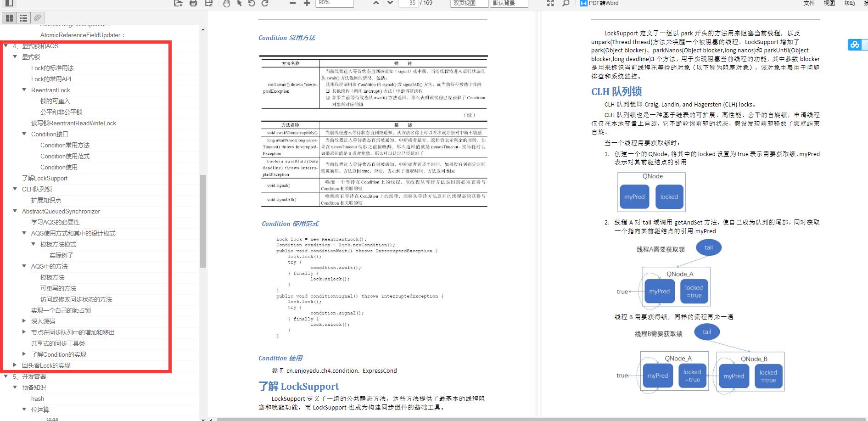868x421 pixels.
Task: Open hash outline entry
Action: point(38,399)
